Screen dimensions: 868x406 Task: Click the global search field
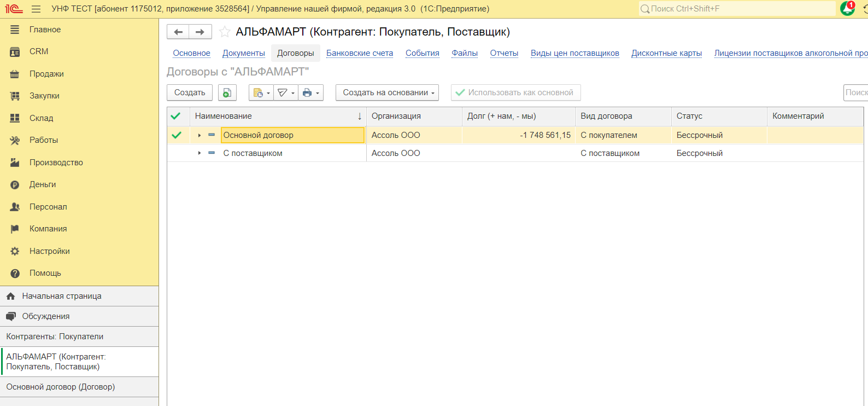pyautogui.click(x=738, y=9)
